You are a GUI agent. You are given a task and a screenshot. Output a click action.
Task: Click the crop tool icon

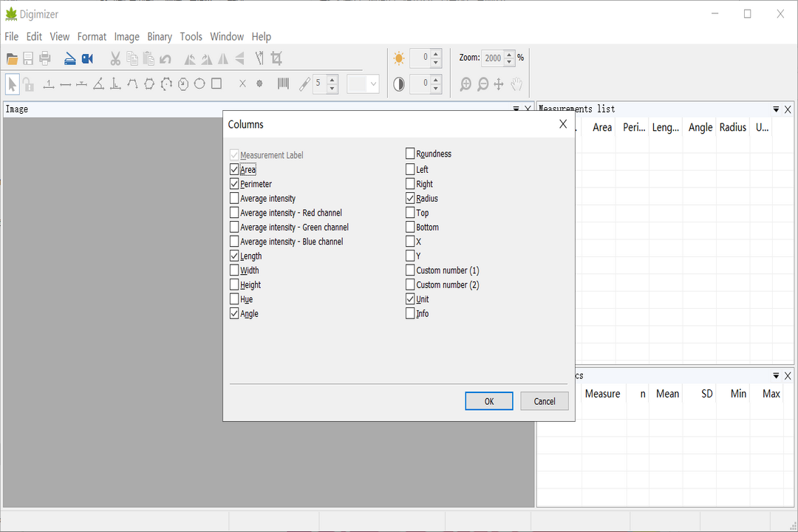point(277,58)
